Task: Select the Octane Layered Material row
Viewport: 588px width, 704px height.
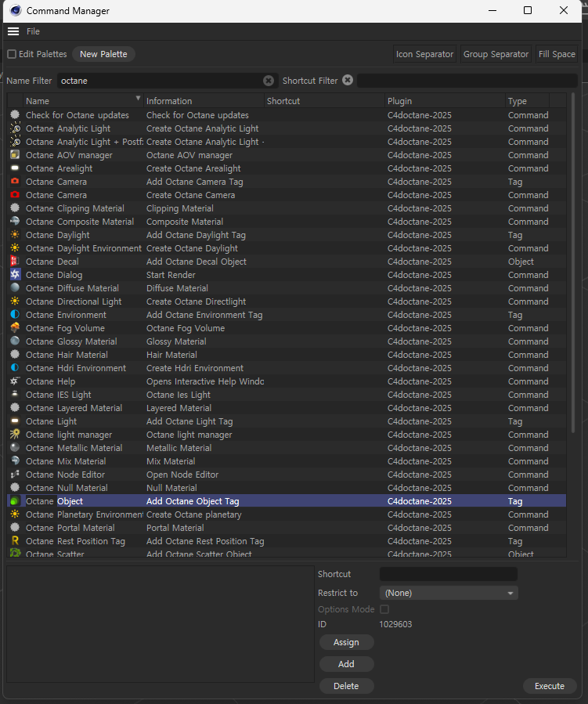Action: click(x=287, y=408)
